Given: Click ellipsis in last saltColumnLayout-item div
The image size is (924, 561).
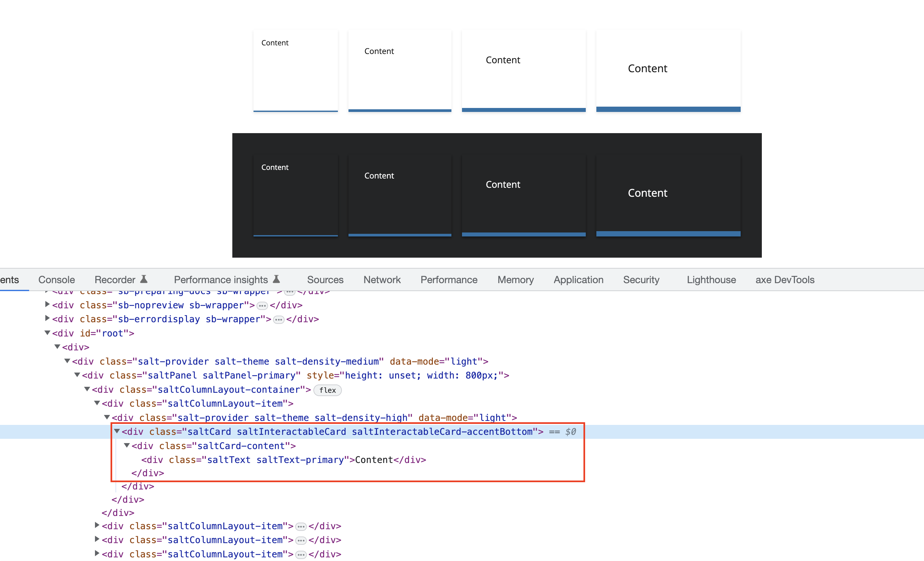Looking at the screenshot, I should (301, 554).
